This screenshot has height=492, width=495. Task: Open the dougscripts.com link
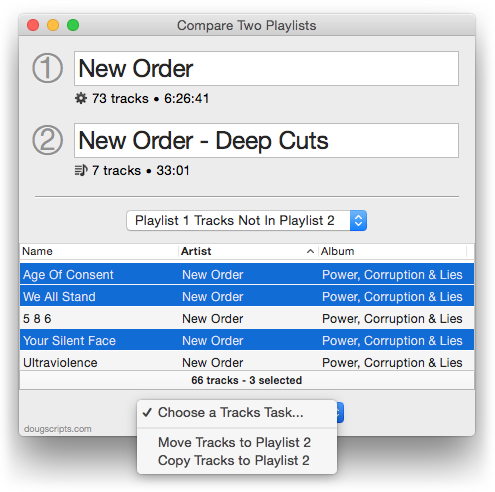point(57,429)
